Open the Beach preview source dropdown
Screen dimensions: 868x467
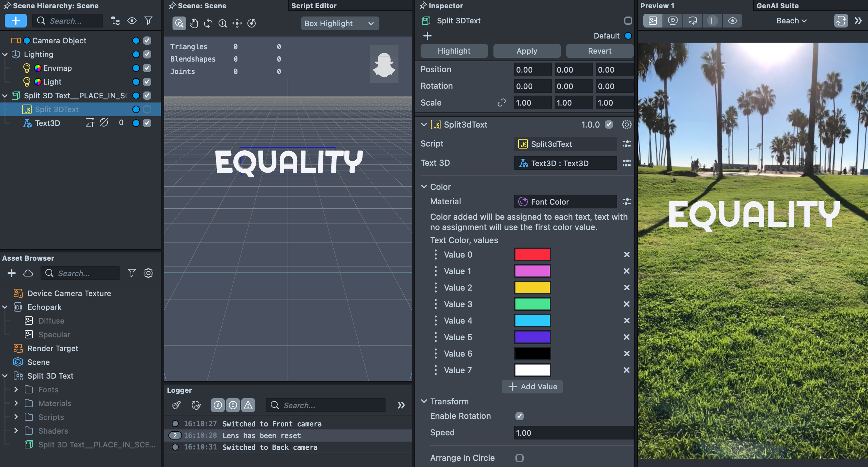click(791, 21)
